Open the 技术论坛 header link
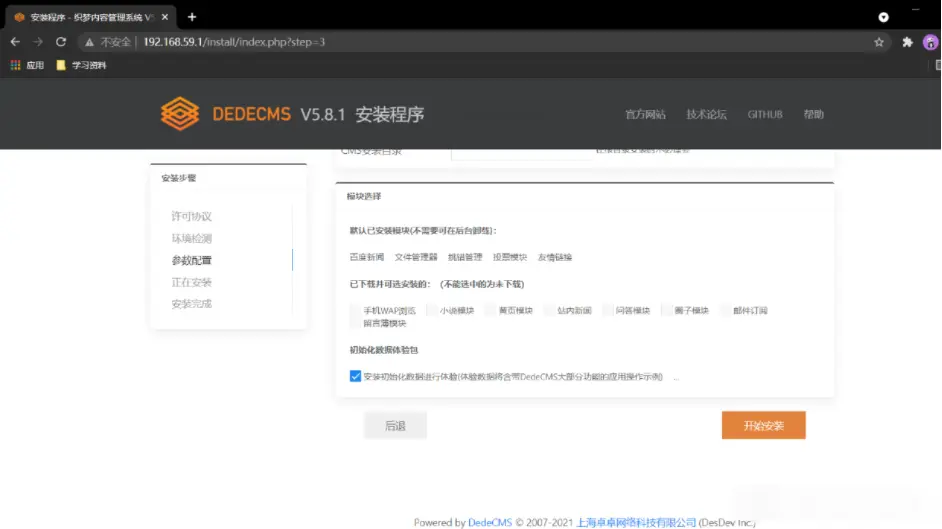 (706, 114)
